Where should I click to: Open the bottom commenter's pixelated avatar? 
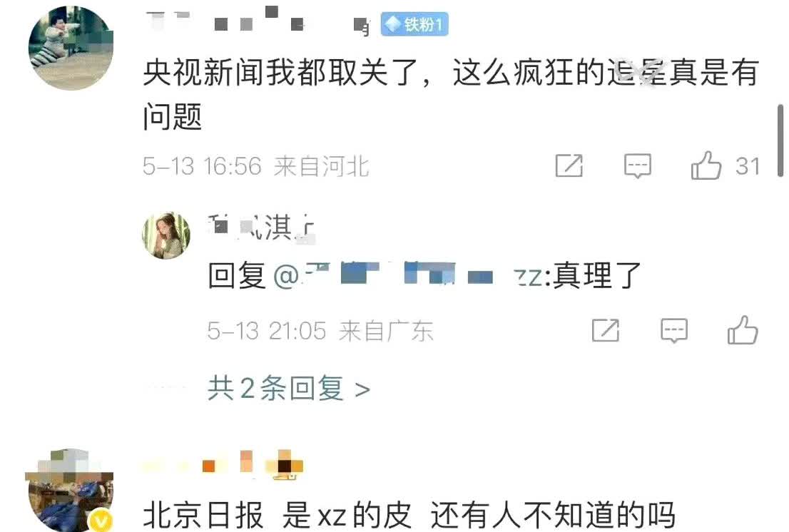pos(69,490)
